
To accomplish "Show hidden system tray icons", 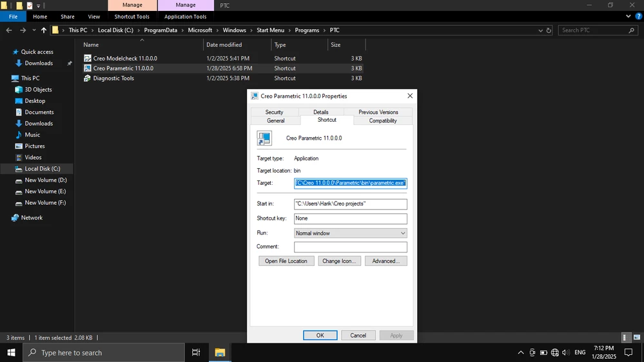I will tap(521, 352).
